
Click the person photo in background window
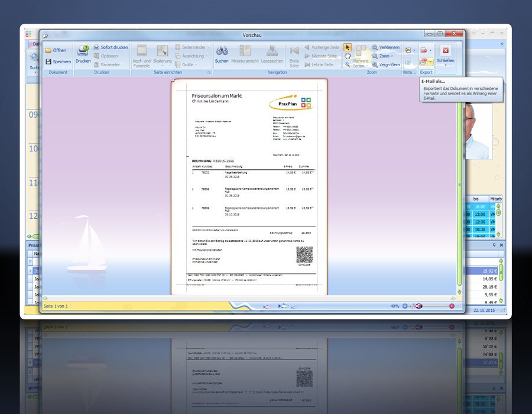[478, 131]
